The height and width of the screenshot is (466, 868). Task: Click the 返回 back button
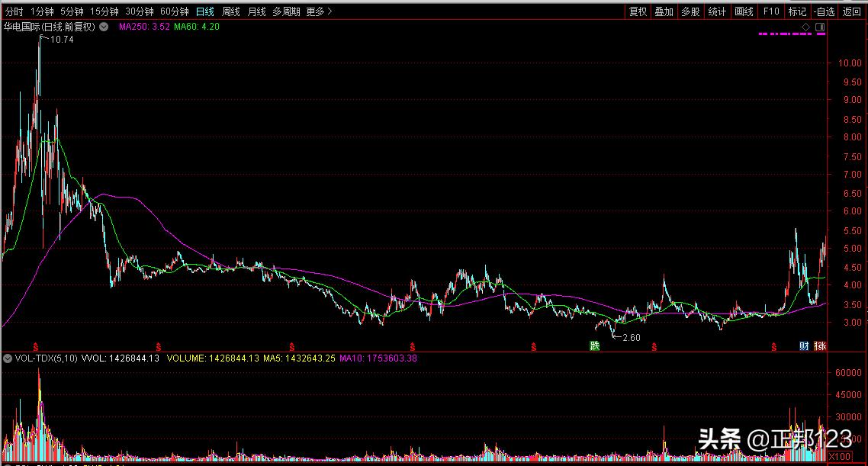[x=851, y=11]
